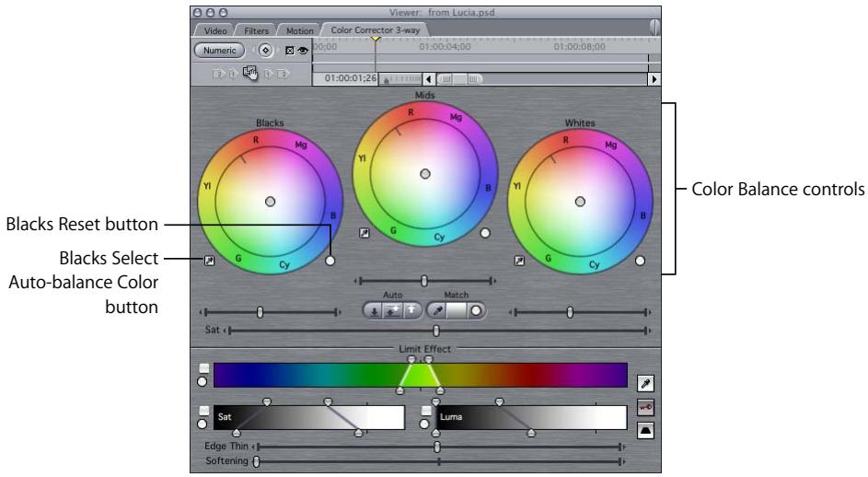
Task: Copy to 2nd clip forward
Action: 284,73
